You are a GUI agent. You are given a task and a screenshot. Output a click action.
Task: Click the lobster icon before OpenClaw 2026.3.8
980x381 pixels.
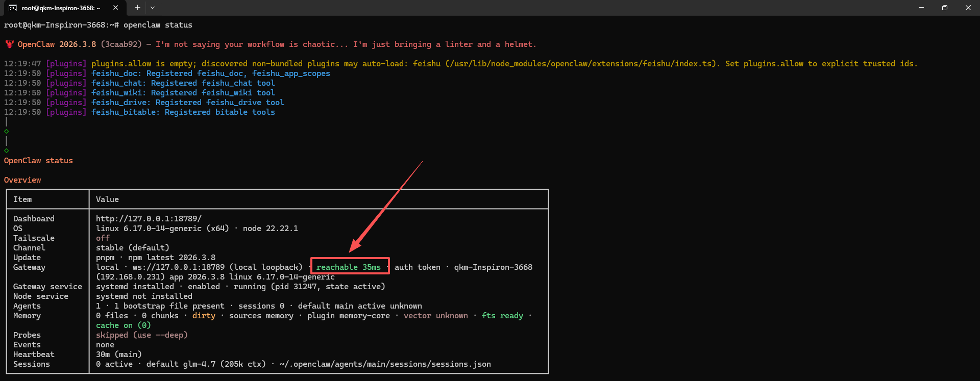[x=9, y=44]
